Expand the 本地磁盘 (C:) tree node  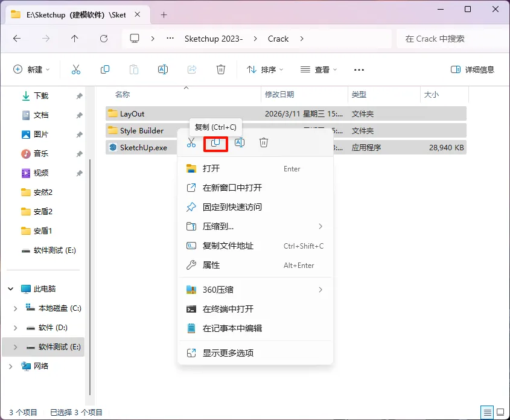[x=15, y=308]
